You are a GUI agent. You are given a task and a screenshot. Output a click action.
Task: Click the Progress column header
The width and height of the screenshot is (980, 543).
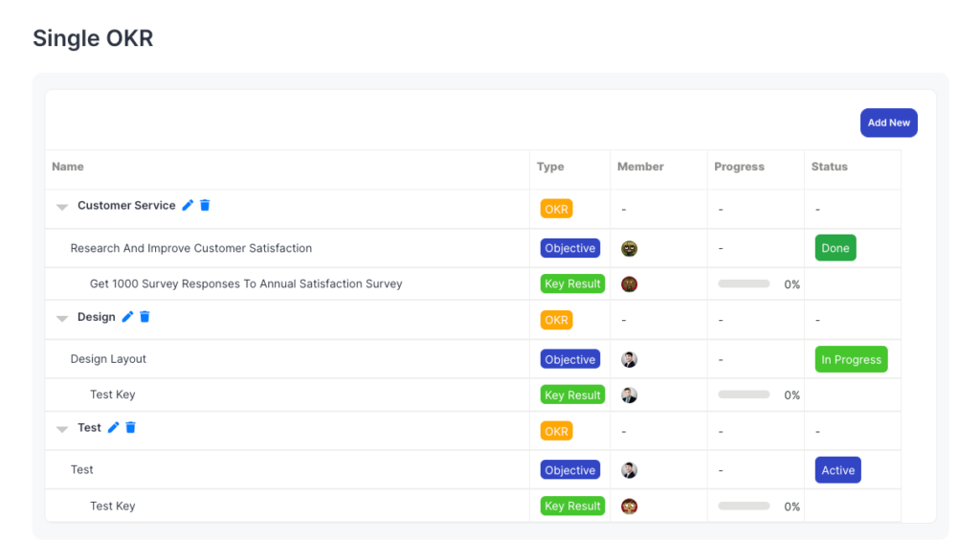pyautogui.click(x=739, y=167)
